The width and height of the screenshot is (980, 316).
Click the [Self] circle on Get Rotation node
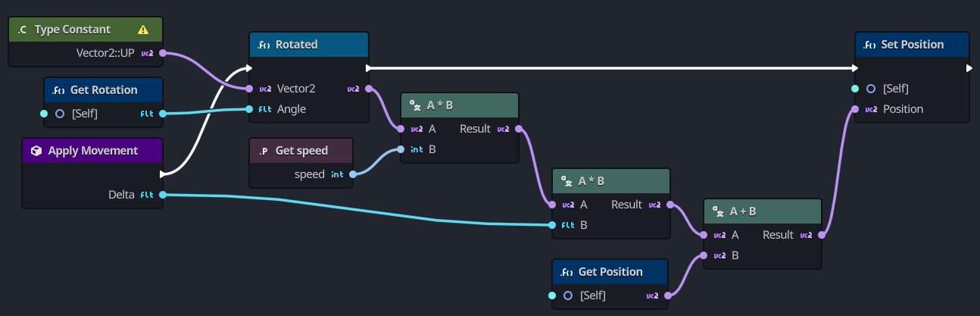click(60, 114)
